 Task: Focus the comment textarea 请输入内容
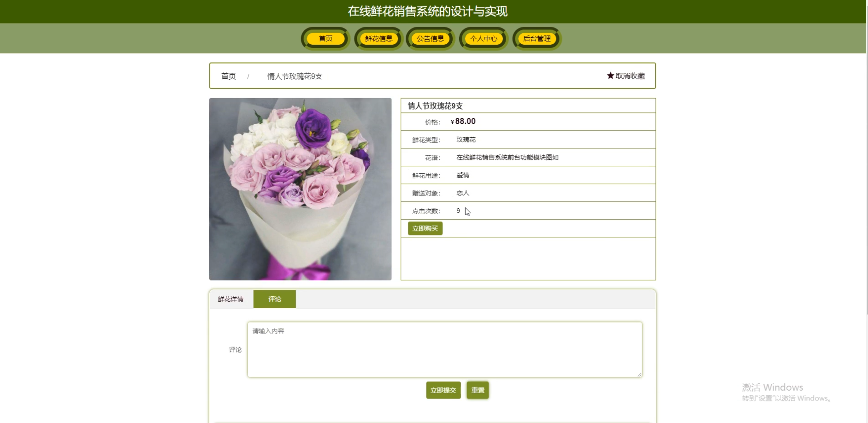tap(445, 350)
